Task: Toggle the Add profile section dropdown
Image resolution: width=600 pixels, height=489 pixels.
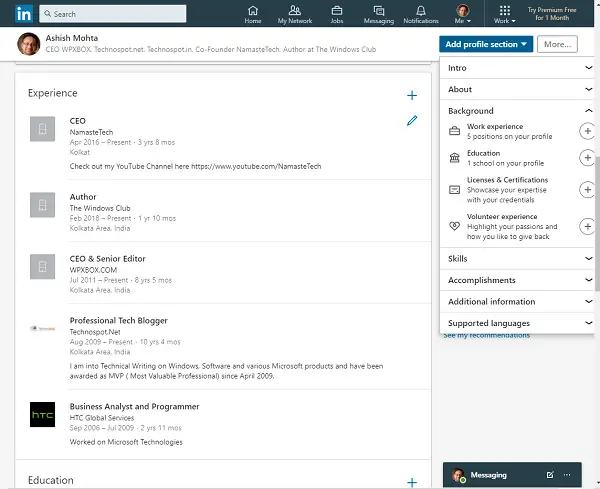Action: coord(486,44)
